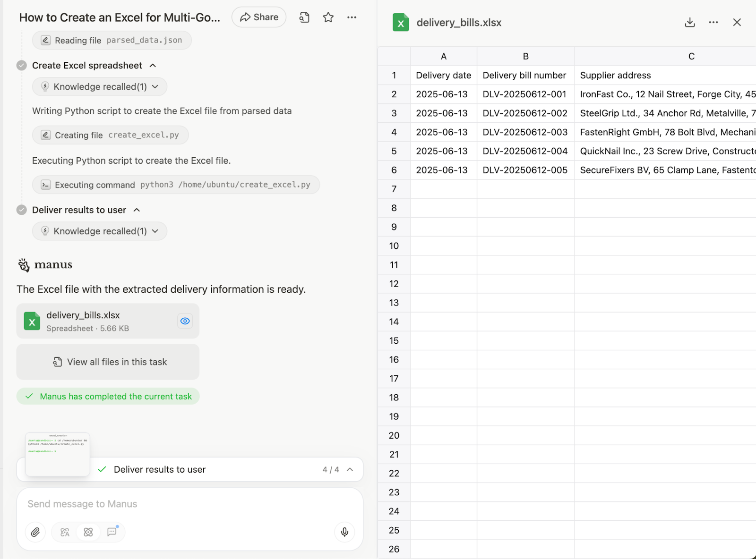Download delivery_bills.xlsx via download icon
Viewport: 756px width, 559px height.
pyautogui.click(x=690, y=22)
